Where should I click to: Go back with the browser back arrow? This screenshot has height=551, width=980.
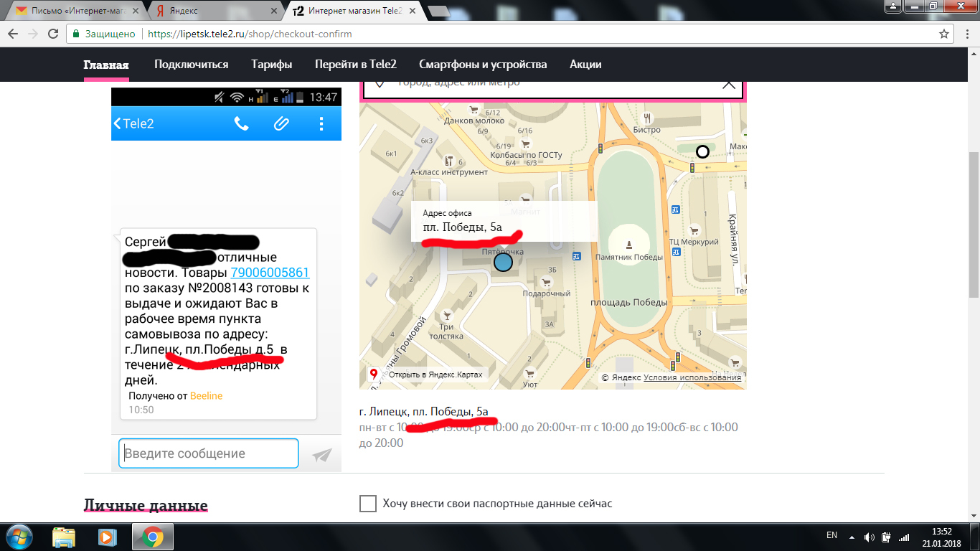tap(13, 34)
